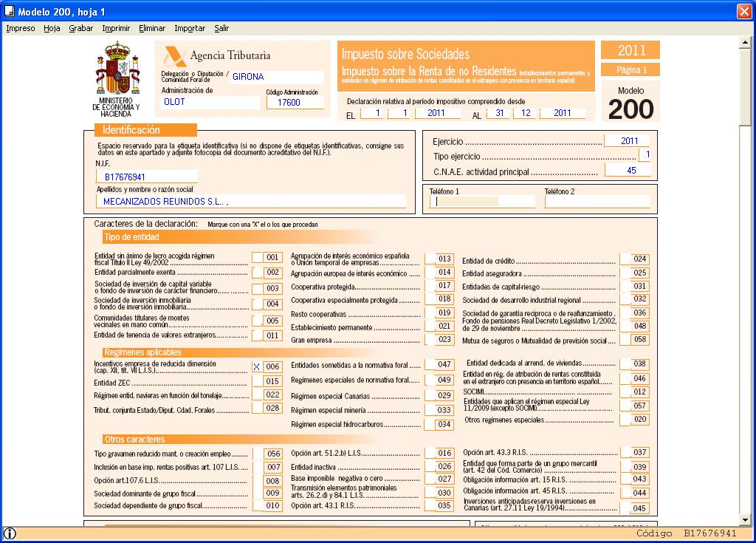Close the Modelo 200 window
Screen dimensions: 756x543
[x=743, y=12]
